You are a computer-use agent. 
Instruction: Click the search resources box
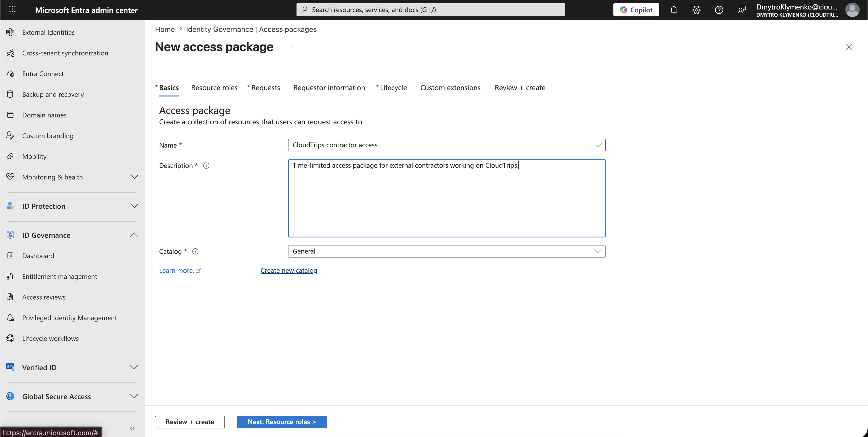pyautogui.click(x=431, y=10)
